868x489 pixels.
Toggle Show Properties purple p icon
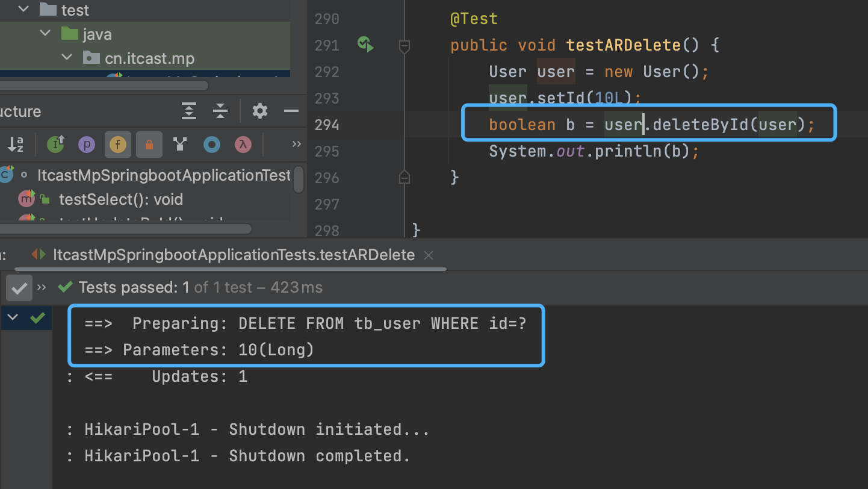pos(87,145)
